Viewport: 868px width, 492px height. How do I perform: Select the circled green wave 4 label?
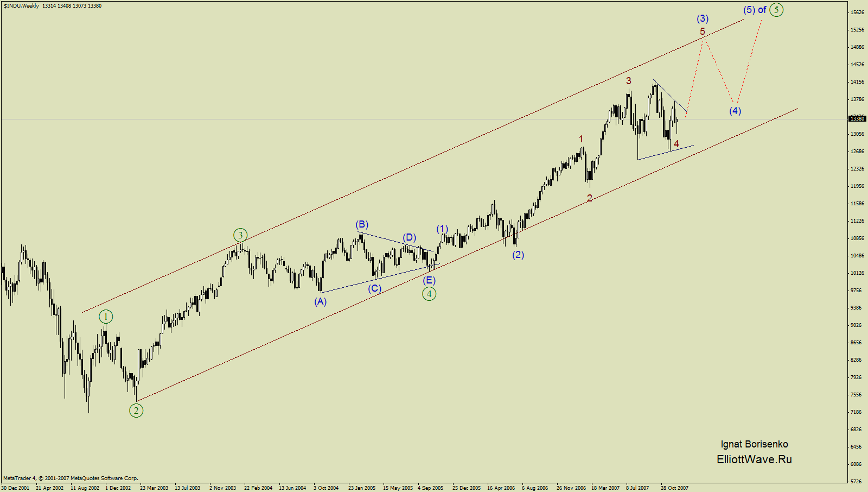(x=429, y=294)
